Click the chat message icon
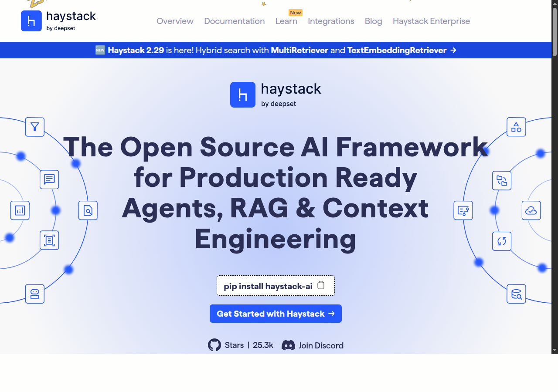This screenshot has width=558, height=392. pos(49,179)
